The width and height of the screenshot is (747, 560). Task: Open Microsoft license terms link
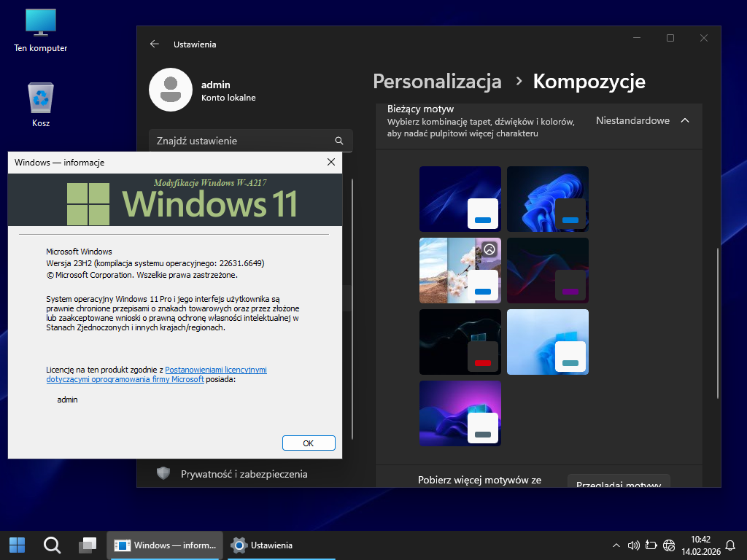[216, 370]
